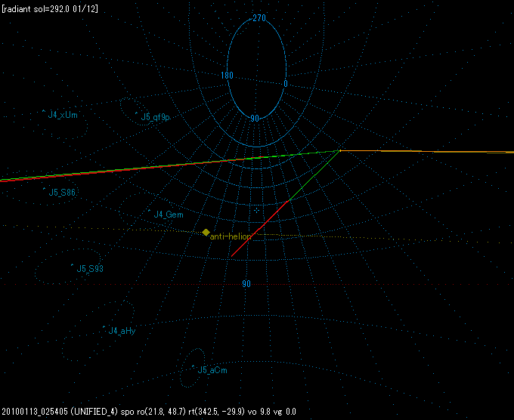Click the small crosshair at grid center
Viewport: 514px width, 420px height.
point(257,211)
